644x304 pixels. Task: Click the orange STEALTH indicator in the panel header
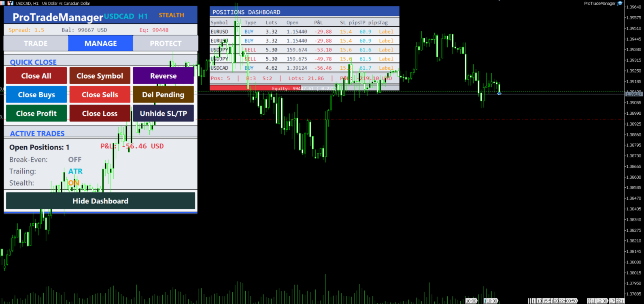coord(171,15)
